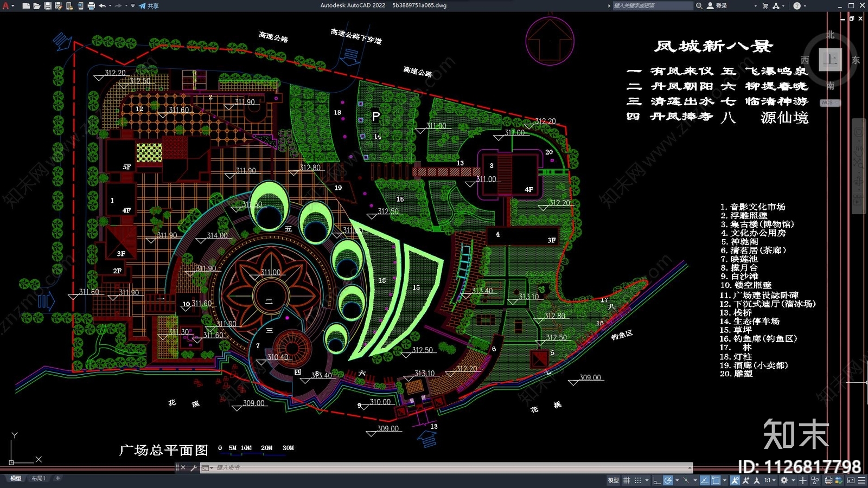Screen dimensions: 868x488
Task: Click the command line customize wrench icon
Action: (193, 467)
